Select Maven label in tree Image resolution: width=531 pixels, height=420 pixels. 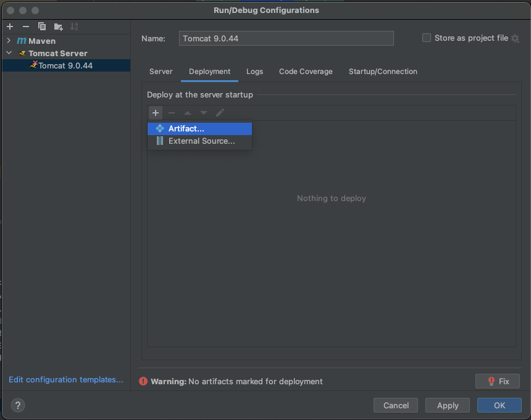click(x=42, y=41)
